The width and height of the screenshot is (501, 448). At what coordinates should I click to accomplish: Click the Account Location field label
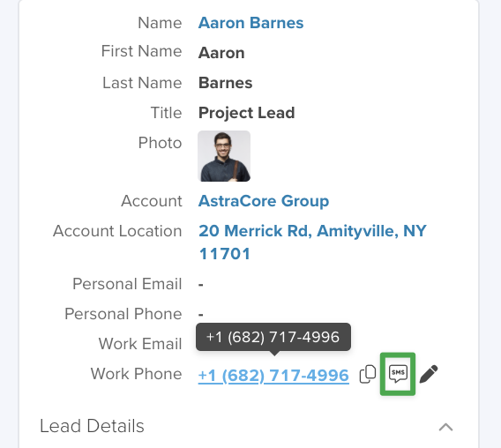(117, 231)
